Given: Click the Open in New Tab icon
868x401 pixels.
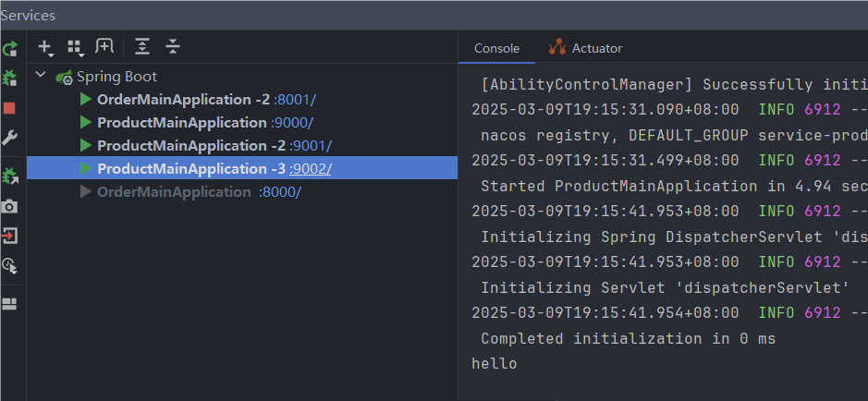Looking at the screenshot, I should coord(104,46).
